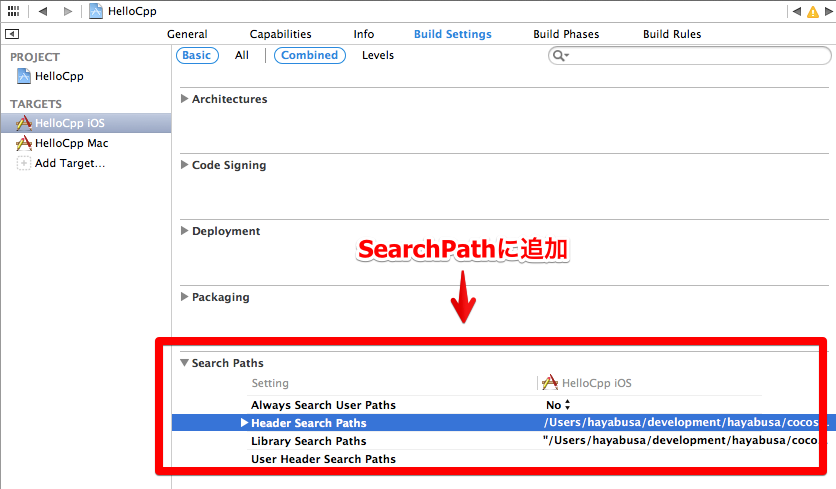Viewport: 836px width, 489px height.
Task: Expand the Architectures section
Action: pos(184,99)
